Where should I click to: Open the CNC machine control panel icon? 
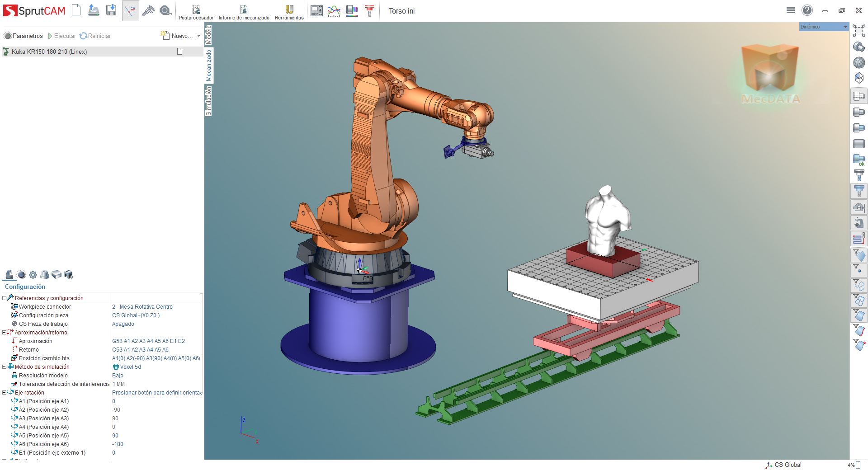[317, 11]
